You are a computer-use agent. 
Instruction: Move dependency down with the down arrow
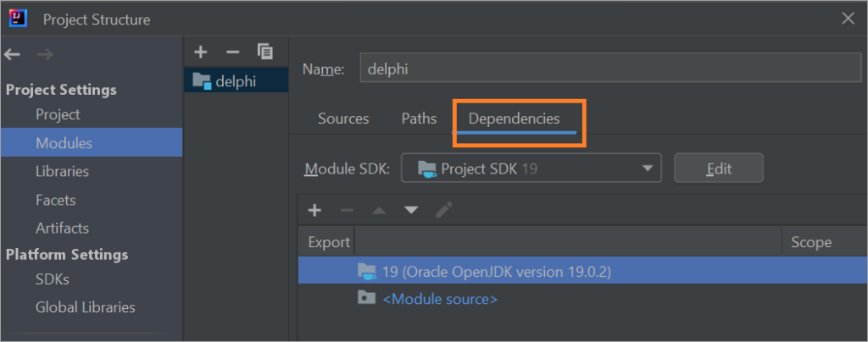pyautogui.click(x=411, y=210)
